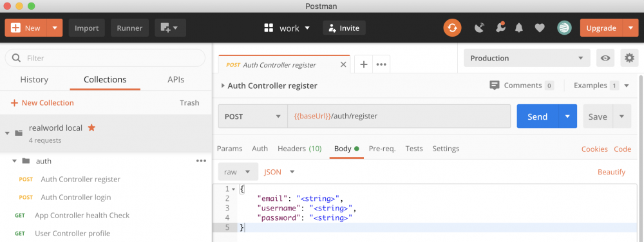Save the request

598,116
